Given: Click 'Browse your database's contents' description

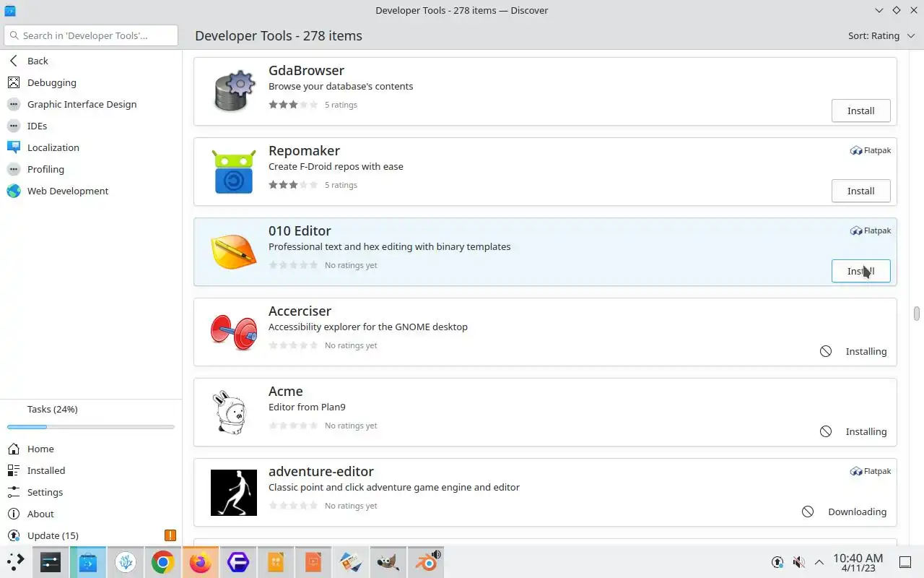Looking at the screenshot, I should point(341,86).
